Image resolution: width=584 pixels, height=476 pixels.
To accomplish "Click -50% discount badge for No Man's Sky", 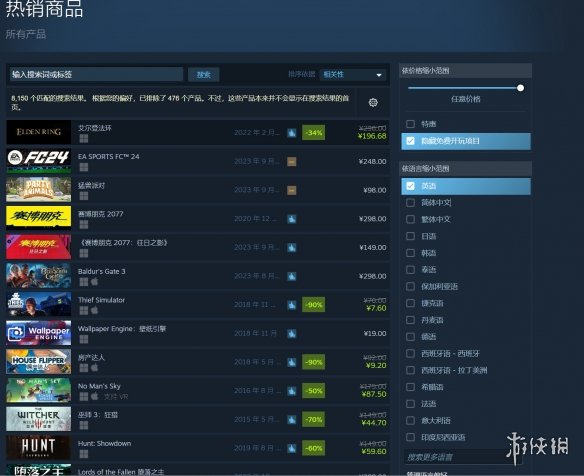I will coord(313,391).
